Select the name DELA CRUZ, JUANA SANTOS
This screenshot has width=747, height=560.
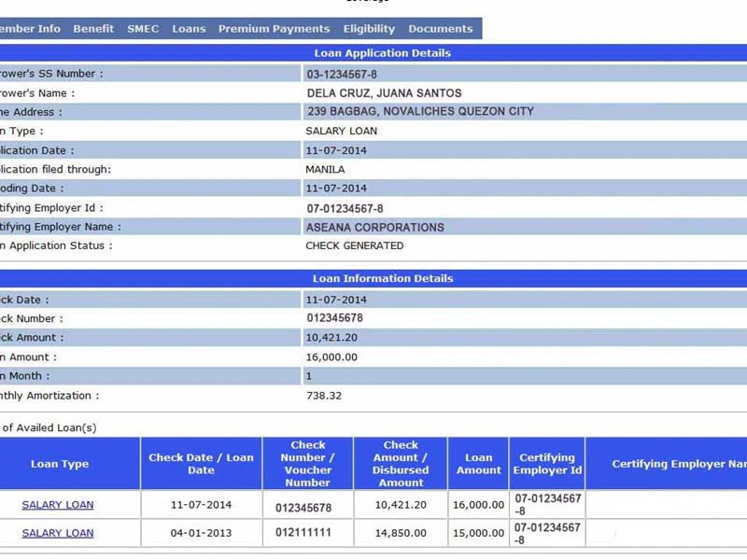384,92
